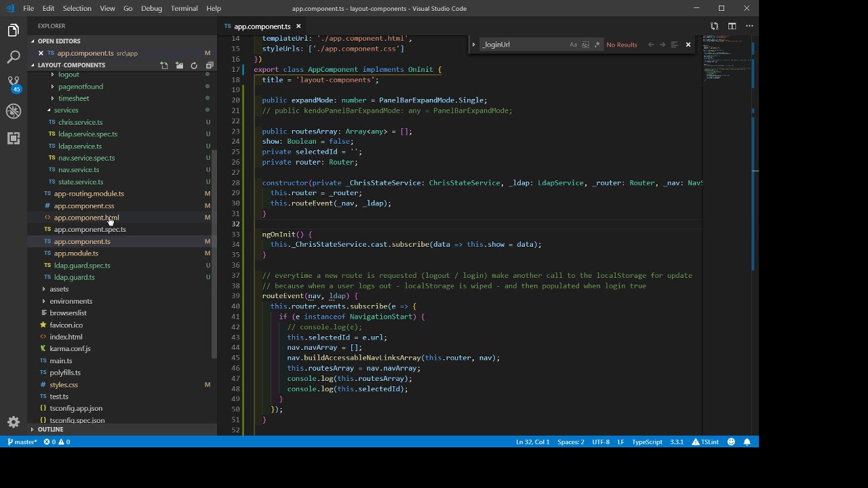The height and width of the screenshot is (488, 868).
Task: Open the Source Control view with 45 changes
Action: tap(14, 83)
